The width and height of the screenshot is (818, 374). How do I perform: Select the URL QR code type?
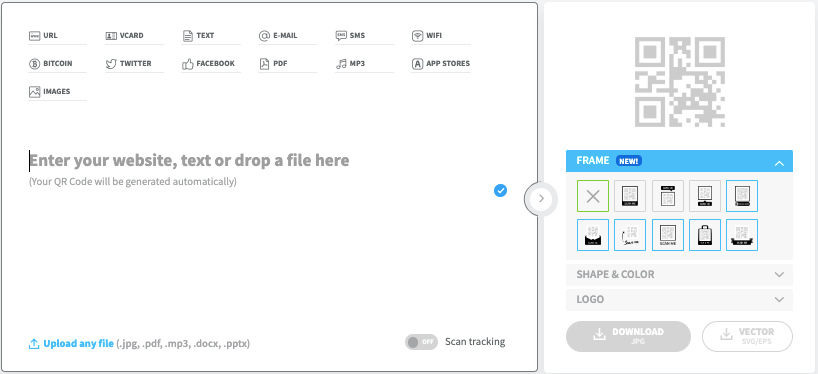57,36
